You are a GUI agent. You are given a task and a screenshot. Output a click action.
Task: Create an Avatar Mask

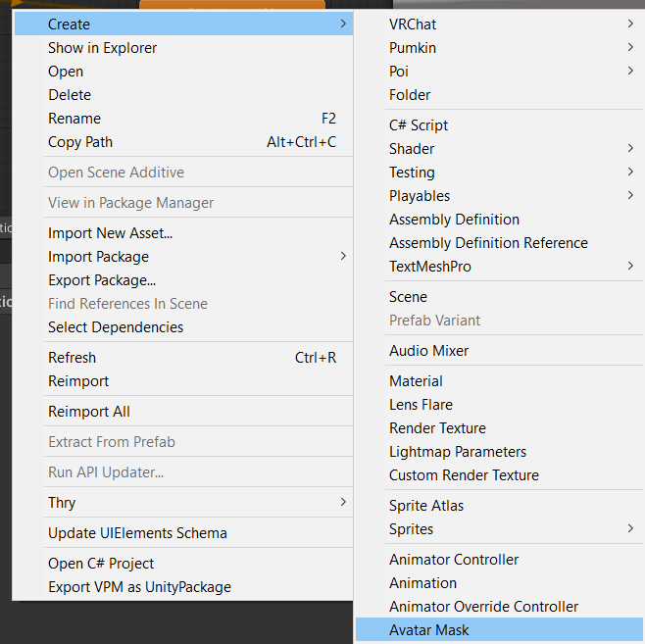point(499,629)
